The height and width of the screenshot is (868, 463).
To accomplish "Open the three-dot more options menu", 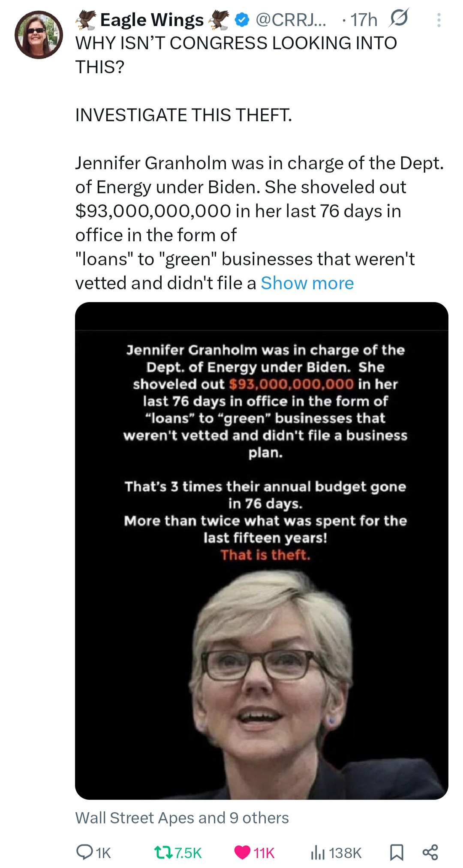I will pyautogui.click(x=439, y=20).
